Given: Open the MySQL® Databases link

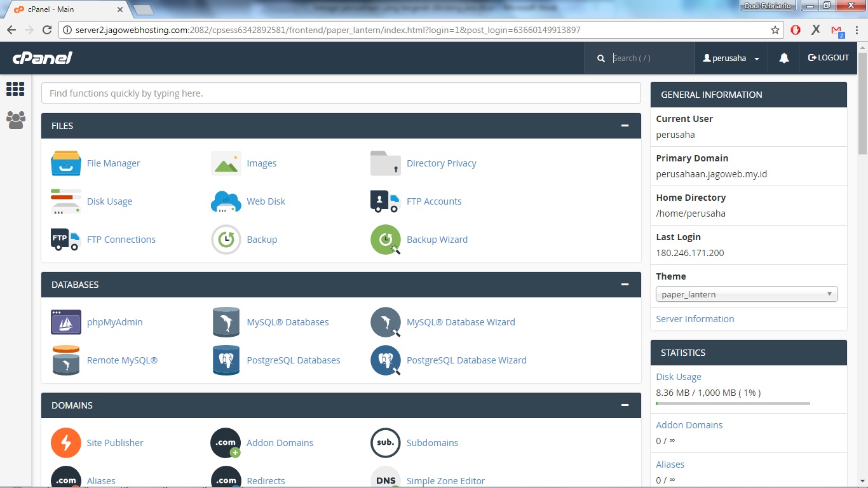Looking at the screenshot, I should pos(288,322).
